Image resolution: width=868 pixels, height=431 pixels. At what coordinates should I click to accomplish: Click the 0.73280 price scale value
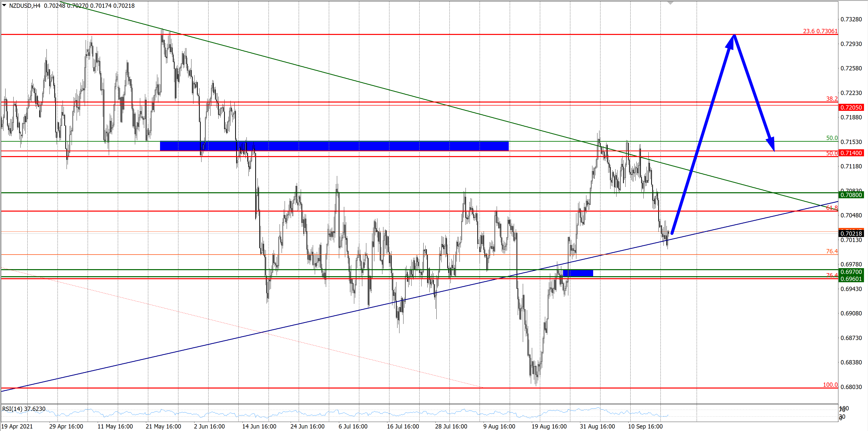851,19
